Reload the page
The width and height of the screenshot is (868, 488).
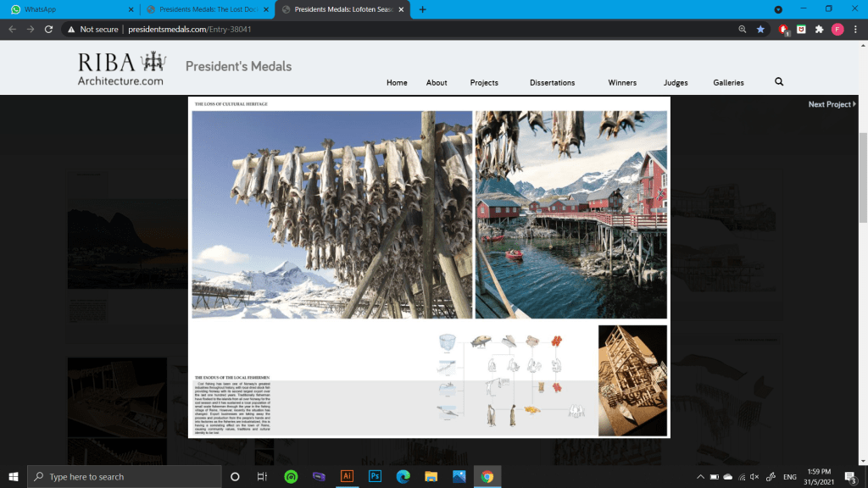[x=49, y=29]
